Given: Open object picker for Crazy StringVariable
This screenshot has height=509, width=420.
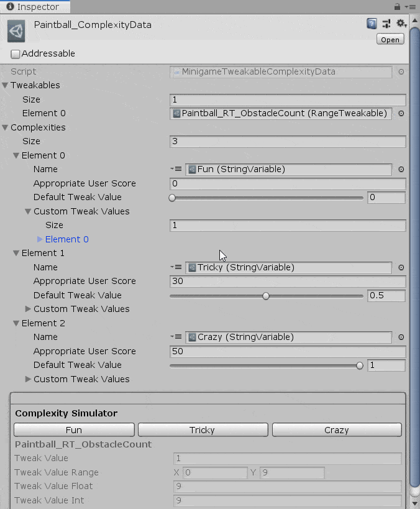Looking at the screenshot, I should [x=401, y=337].
